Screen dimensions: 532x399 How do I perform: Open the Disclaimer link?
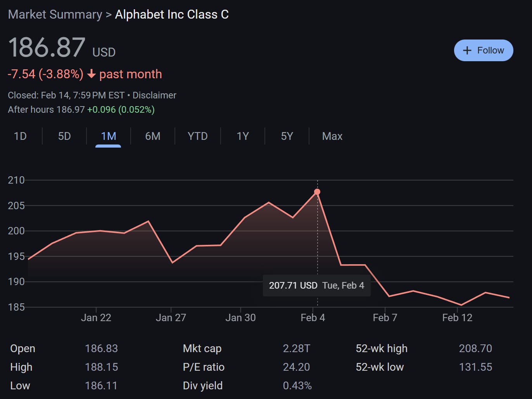(154, 95)
